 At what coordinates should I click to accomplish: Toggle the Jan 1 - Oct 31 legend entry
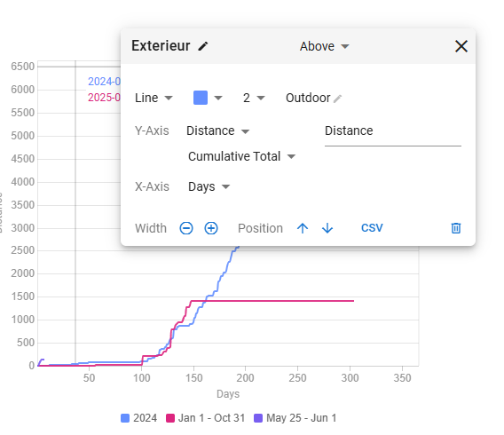click(205, 418)
